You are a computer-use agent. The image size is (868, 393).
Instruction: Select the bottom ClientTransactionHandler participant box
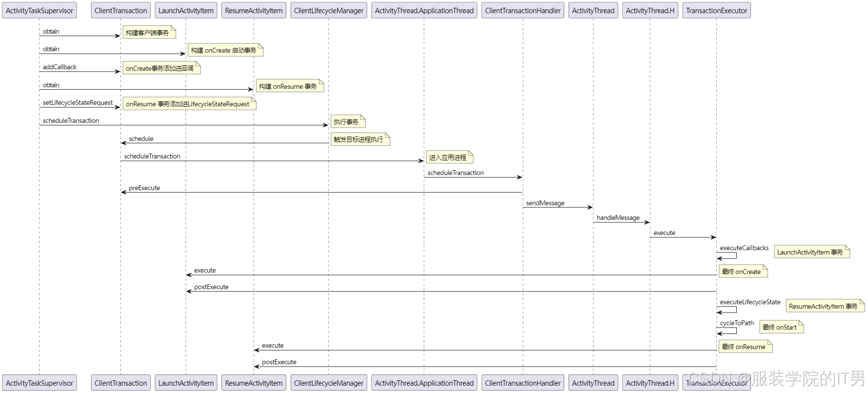click(523, 383)
